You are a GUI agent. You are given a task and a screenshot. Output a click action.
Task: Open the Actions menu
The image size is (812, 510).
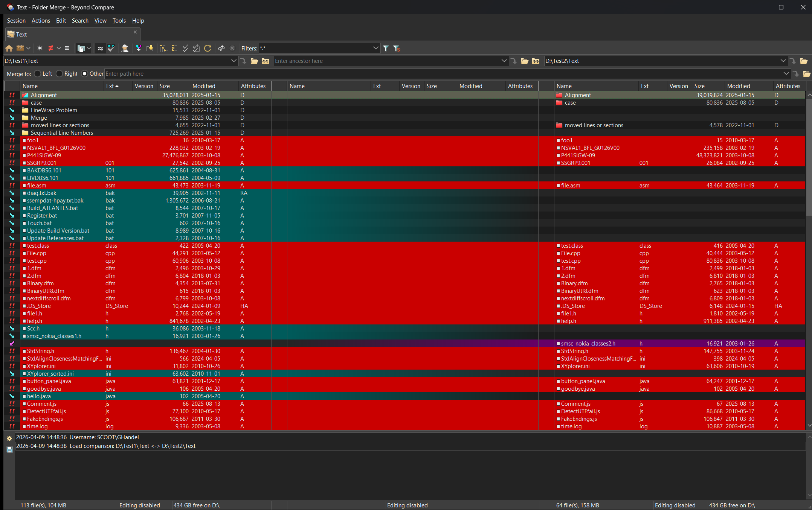coord(41,21)
